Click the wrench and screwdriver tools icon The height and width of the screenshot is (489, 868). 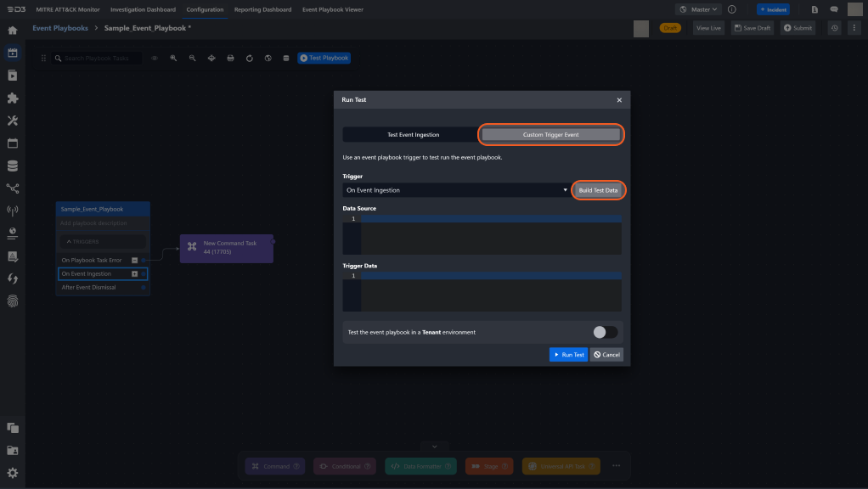tap(13, 121)
